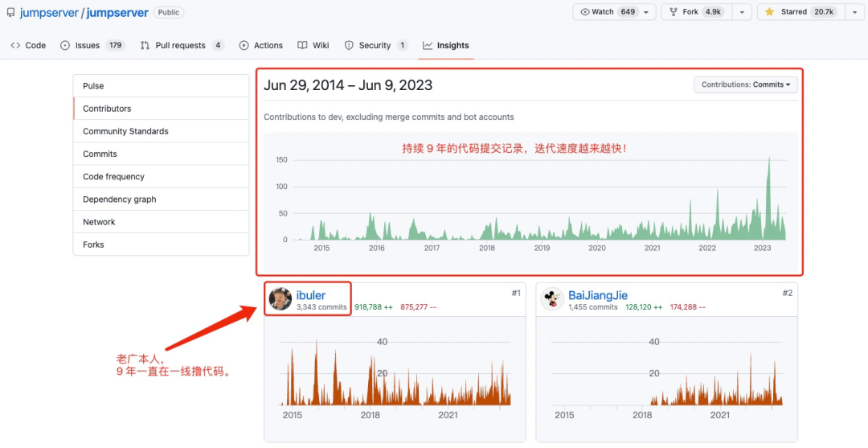The width and height of the screenshot is (868, 448).
Task: Click the date range heading
Action: coord(348,85)
